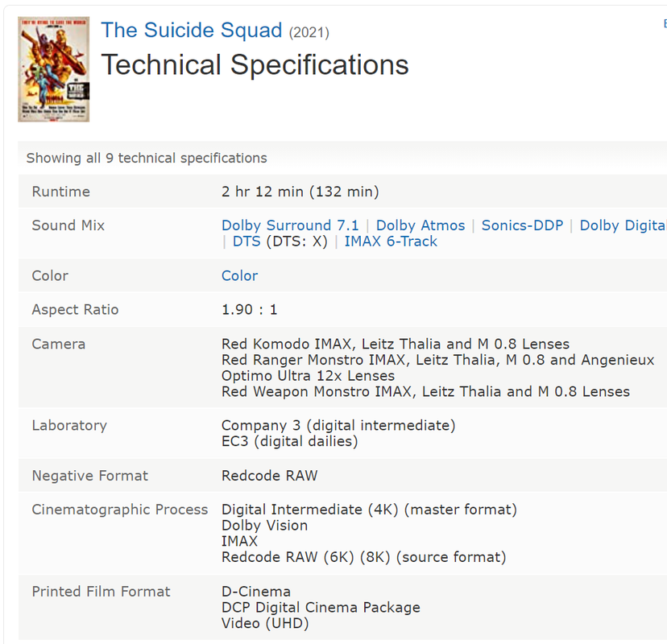667x644 pixels.
Task: Select the 'Red Weapon Monstro IMAX' camera line
Action: (425, 391)
